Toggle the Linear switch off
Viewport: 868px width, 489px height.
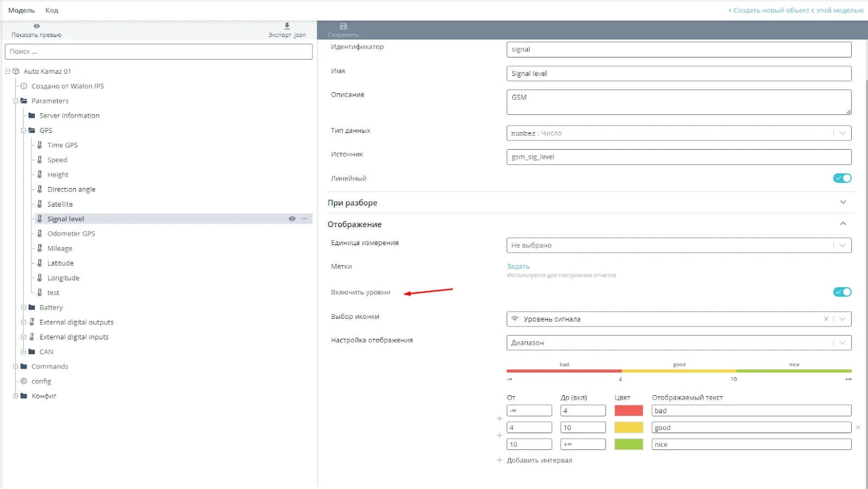[x=842, y=178]
